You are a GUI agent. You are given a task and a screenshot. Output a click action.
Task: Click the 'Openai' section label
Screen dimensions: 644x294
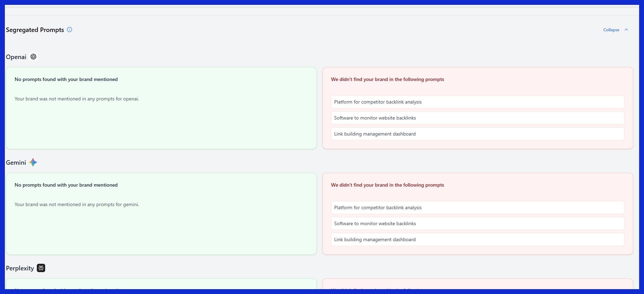(x=16, y=57)
